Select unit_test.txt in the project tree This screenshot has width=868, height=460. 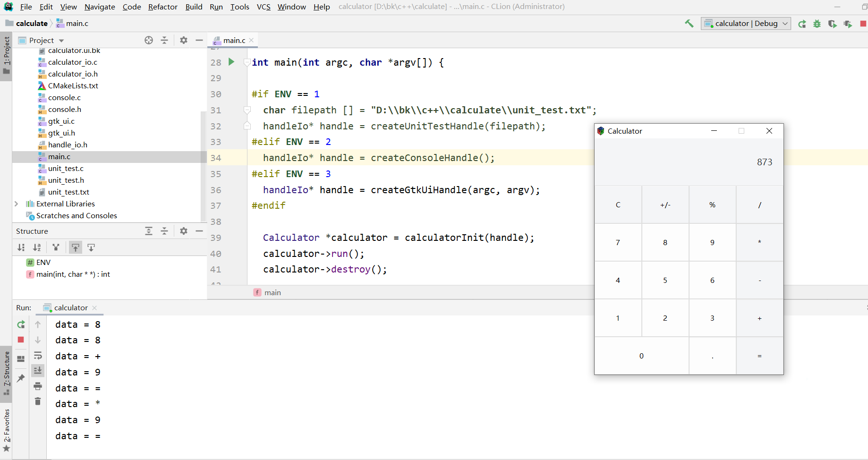pyautogui.click(x=68, y=192)
